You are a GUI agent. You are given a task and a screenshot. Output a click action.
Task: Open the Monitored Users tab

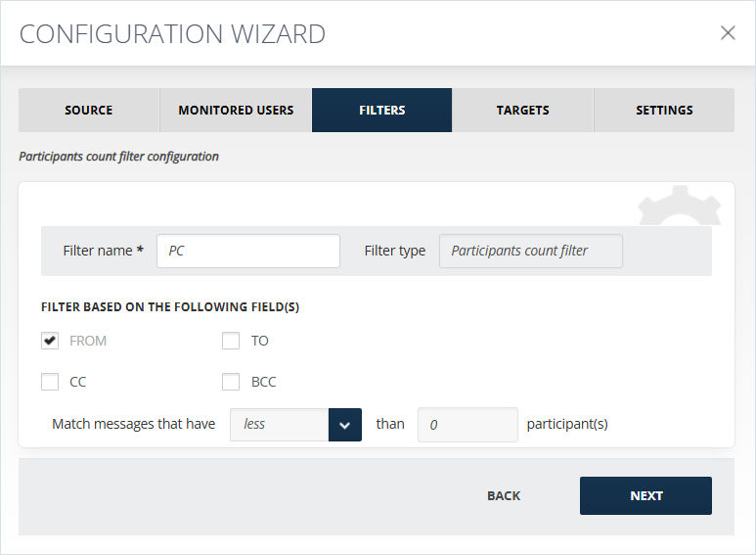(x=236, y=110)
